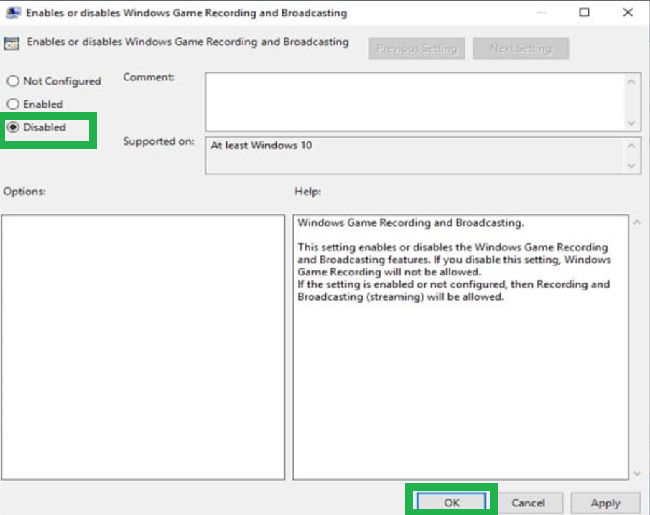Click the title bar window icon
This screenshot has width=650, height=515.
(x=13, y=12)
